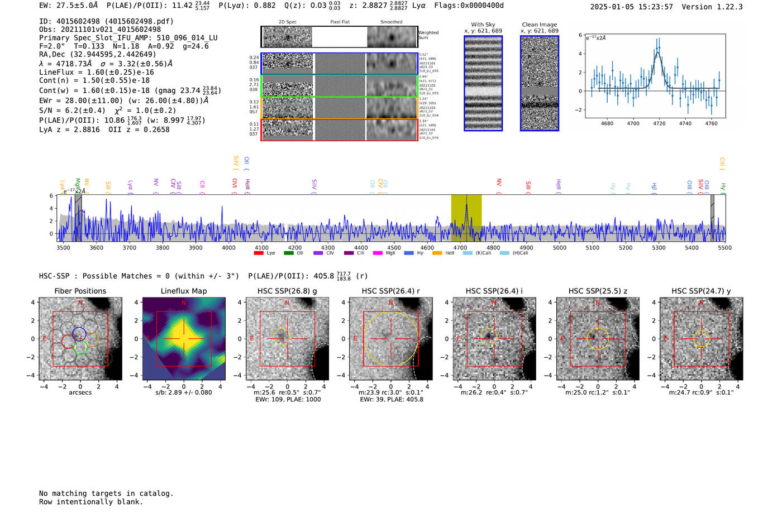The width and height of the screenshot is (782, 532).
Task: Click the purple CIV legend swatch
Action: coord(318,253)
